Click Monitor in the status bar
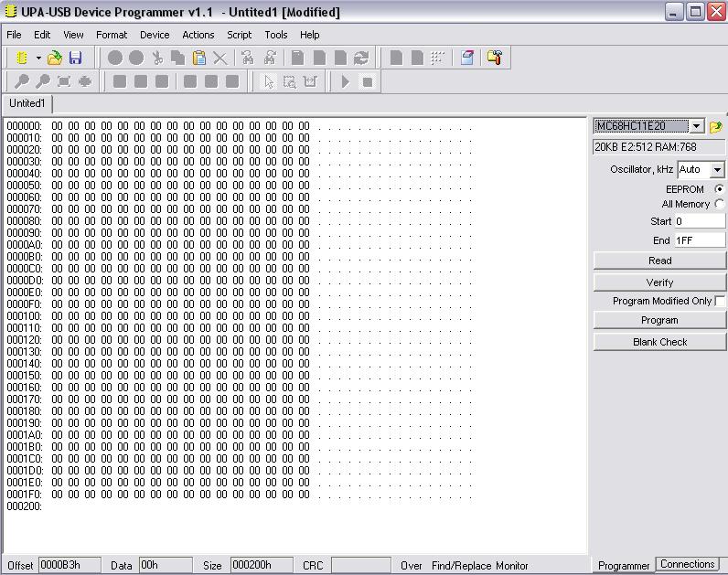 (511, 566)
